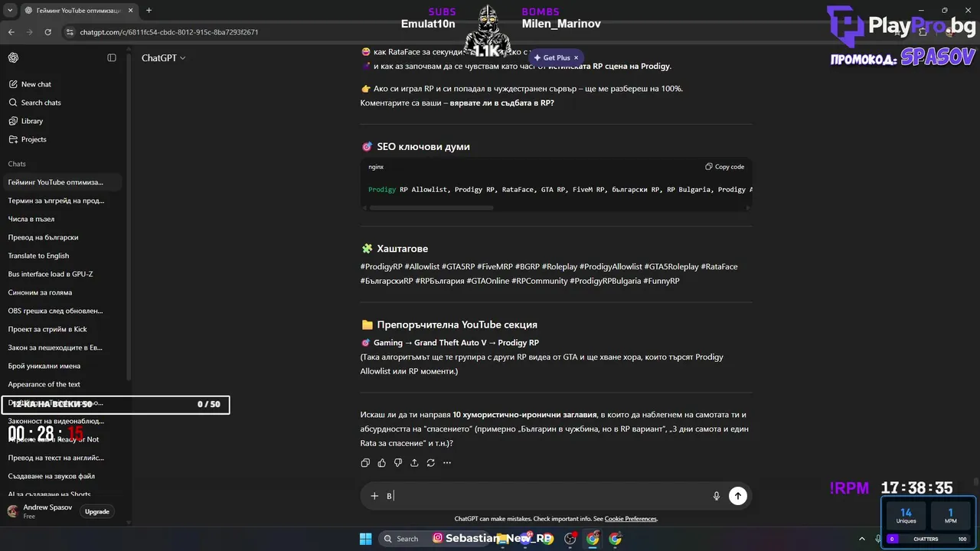
Task: Click the share response icon
Action: point(414,462)
